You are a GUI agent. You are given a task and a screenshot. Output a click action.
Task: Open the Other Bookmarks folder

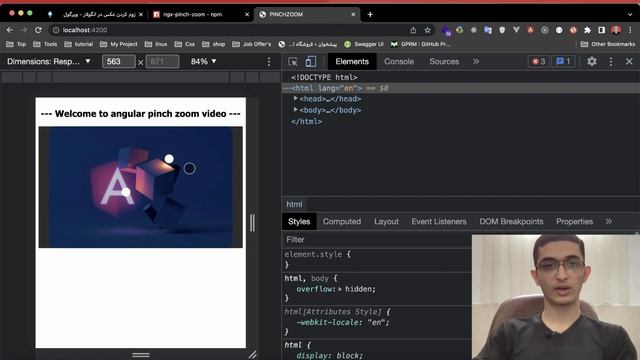click(608, 44)
